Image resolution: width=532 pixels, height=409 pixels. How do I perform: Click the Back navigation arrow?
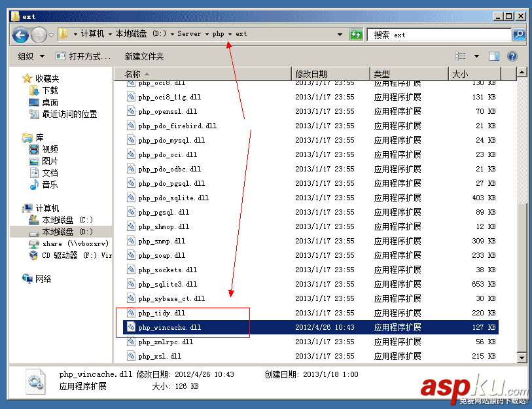(21, 35)
